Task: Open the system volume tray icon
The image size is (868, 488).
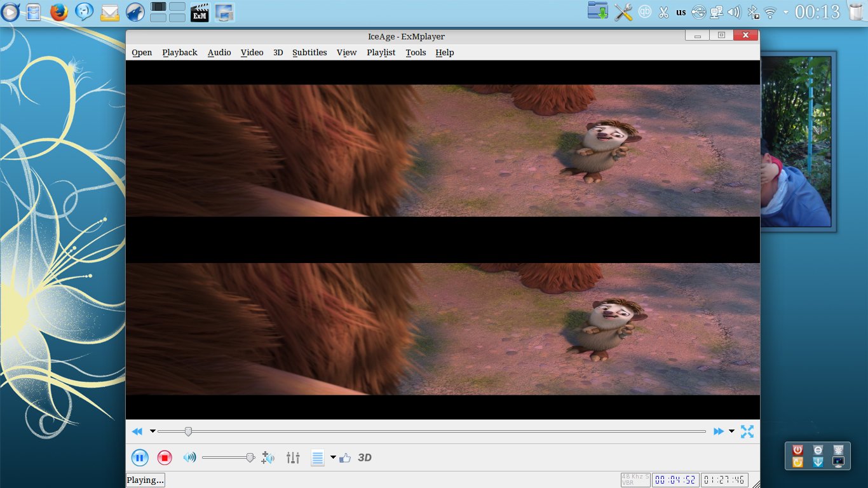Action: 735,12
